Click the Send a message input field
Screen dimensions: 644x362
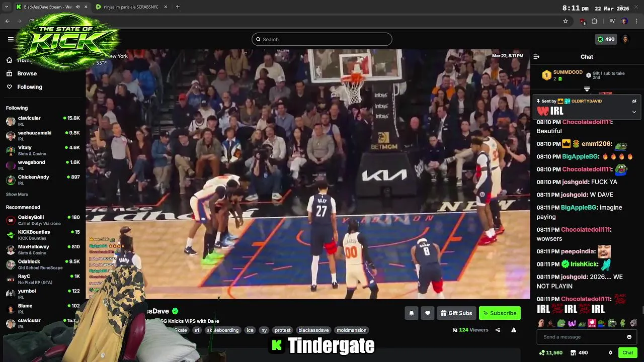(587, 337)
